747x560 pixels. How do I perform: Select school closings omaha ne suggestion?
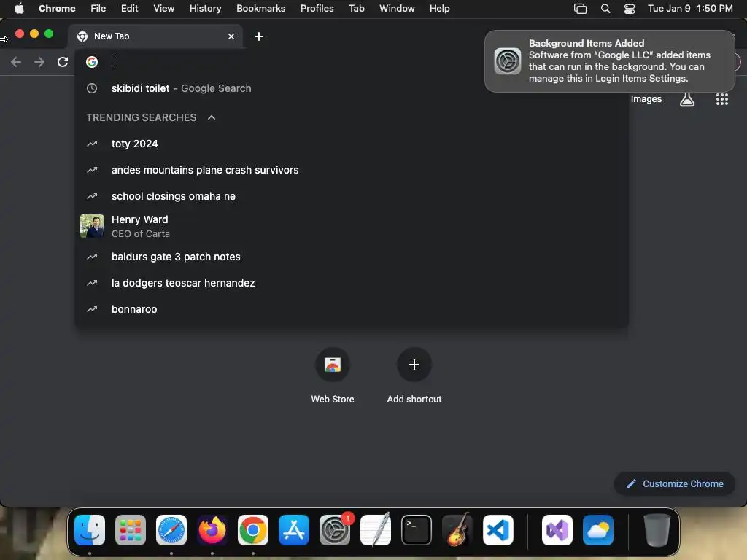(x=352, y=196)
